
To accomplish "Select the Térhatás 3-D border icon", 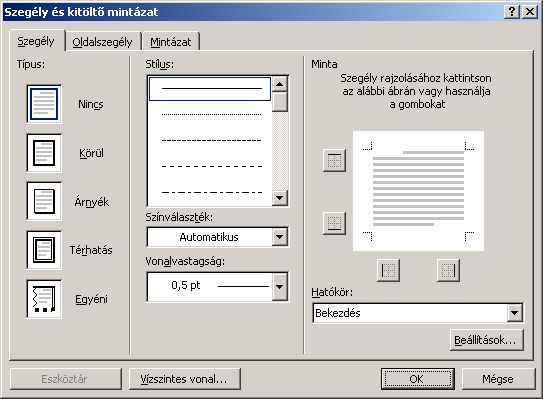I will 44,250.
